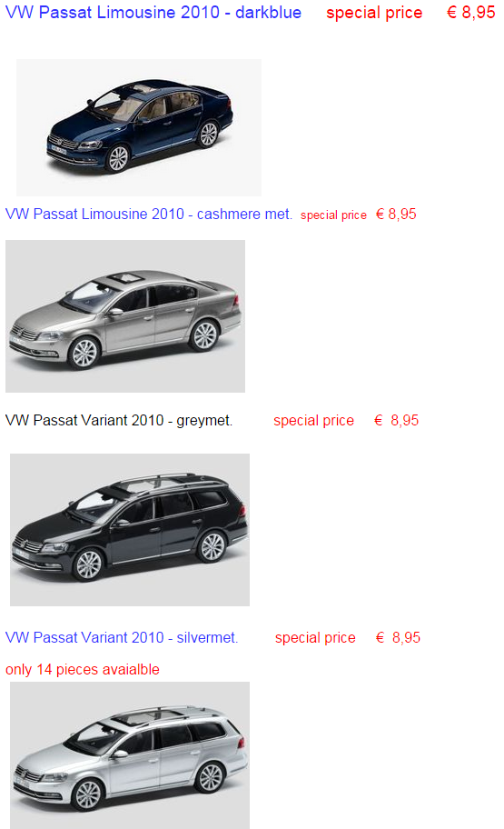This screenshot has height=829, width=504.
Task: Click the Passat Variant 2010 greymet. title
Action: 119,420
